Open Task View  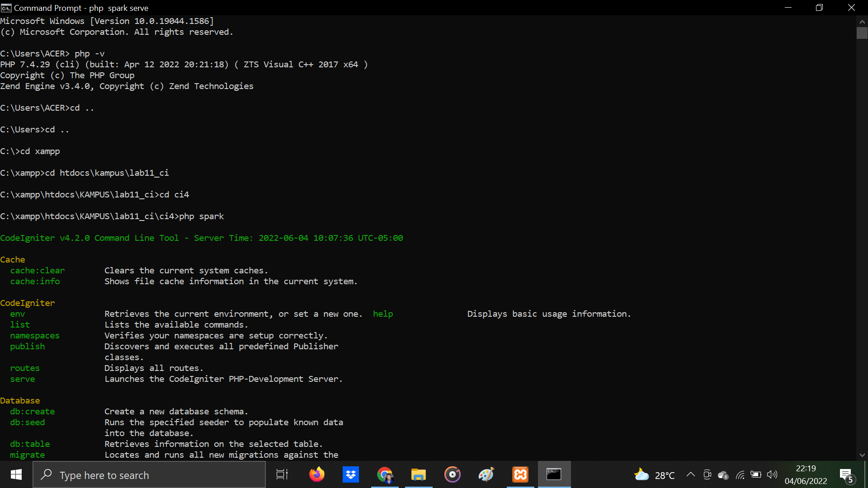pos(281,474)
